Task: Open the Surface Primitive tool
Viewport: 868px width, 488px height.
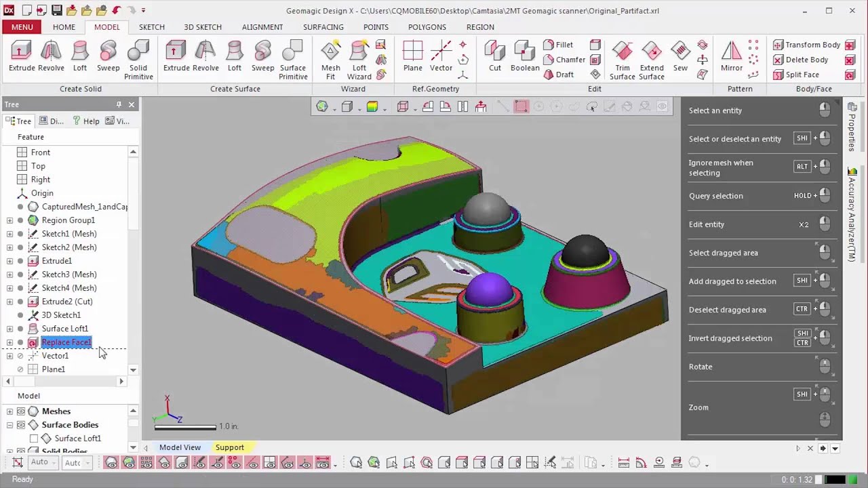Action: point(293,60)
